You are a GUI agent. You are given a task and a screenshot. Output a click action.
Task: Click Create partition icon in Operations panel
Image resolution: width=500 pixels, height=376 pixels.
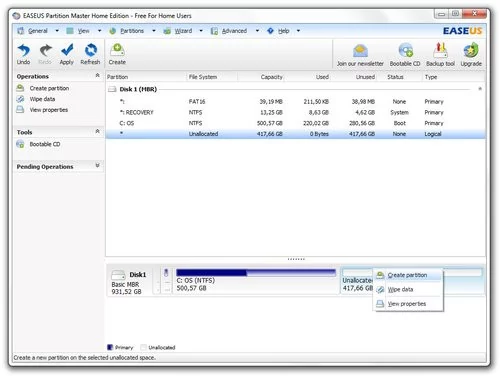click(x=20, y=88)
